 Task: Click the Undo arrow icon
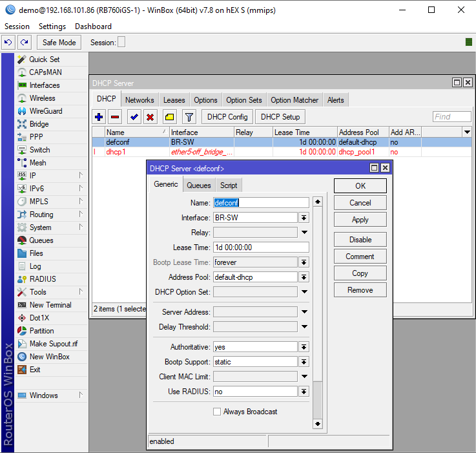(x=8, y=42)
